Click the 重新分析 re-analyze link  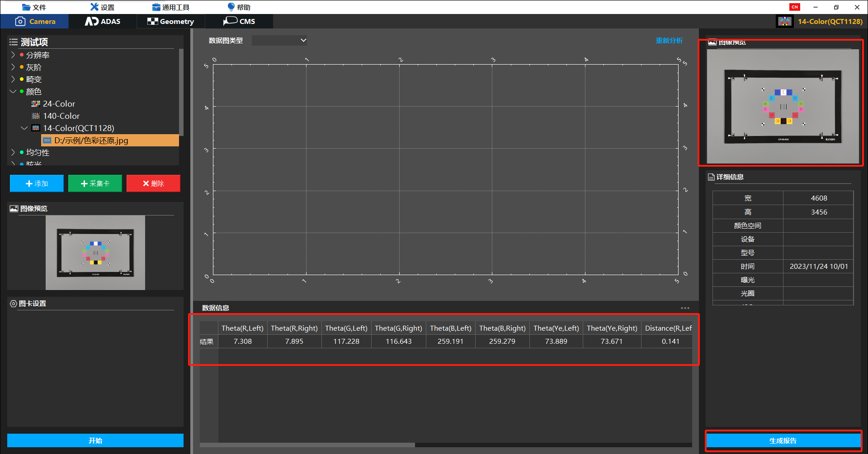coord(669,41)
